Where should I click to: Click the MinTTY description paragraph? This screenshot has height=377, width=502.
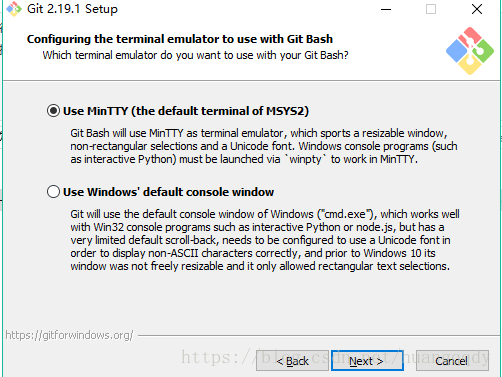[264, 146]
